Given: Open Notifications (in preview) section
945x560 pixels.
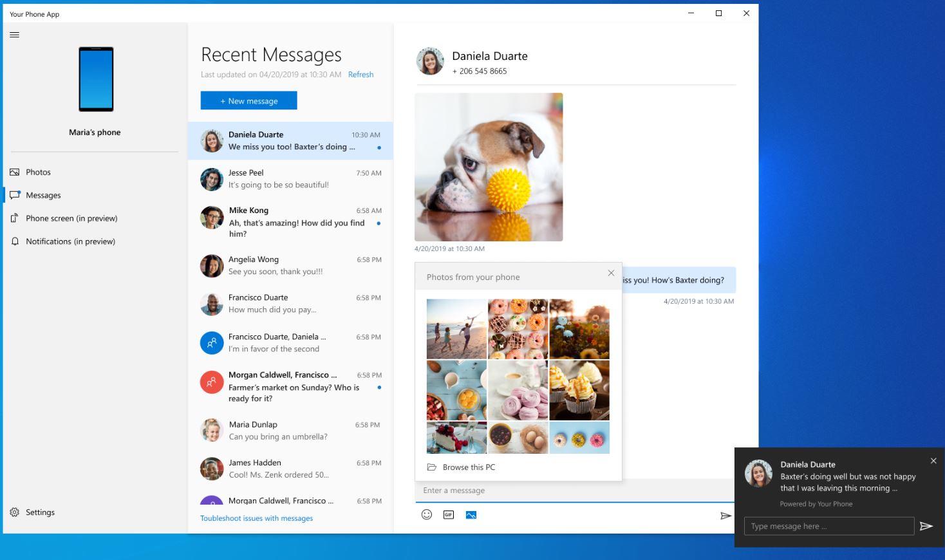Looking at the screenshot, I should pos(70,241).
